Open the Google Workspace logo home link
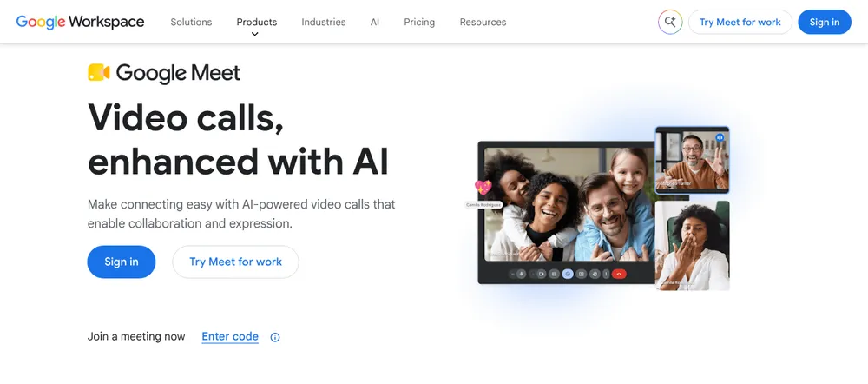The height and width of the screenshot is (384, 868). pos(80,22)
